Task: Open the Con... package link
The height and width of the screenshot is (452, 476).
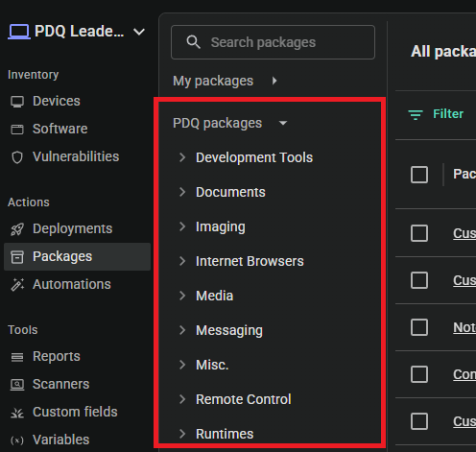Action: (464, 374)
